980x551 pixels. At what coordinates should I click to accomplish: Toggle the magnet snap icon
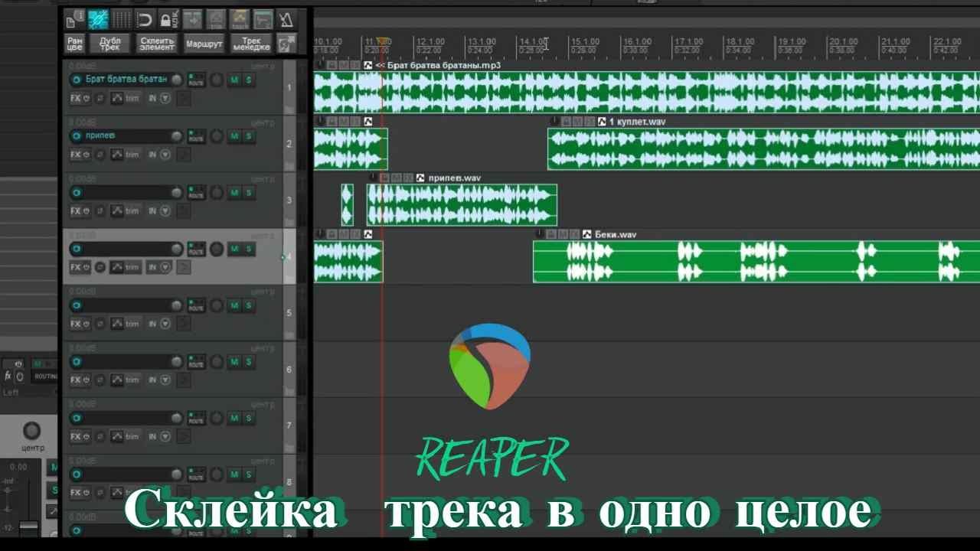[145, 19]
